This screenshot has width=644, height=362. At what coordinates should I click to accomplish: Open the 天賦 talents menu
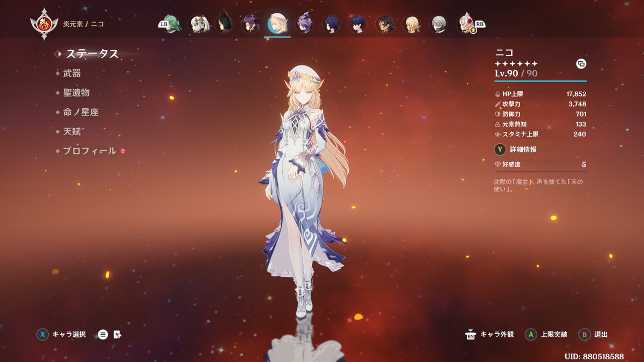[x=72, y=131]
